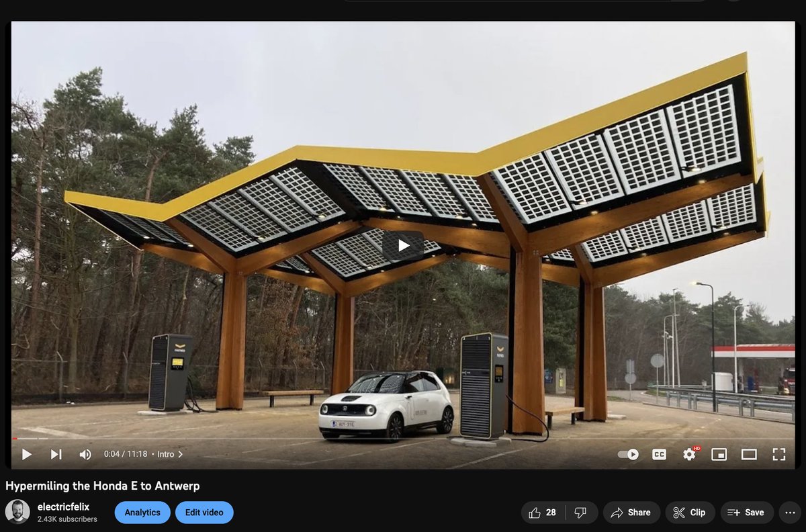Enter full screen mode
Screen dimensions: 806x532
(779, 455)
